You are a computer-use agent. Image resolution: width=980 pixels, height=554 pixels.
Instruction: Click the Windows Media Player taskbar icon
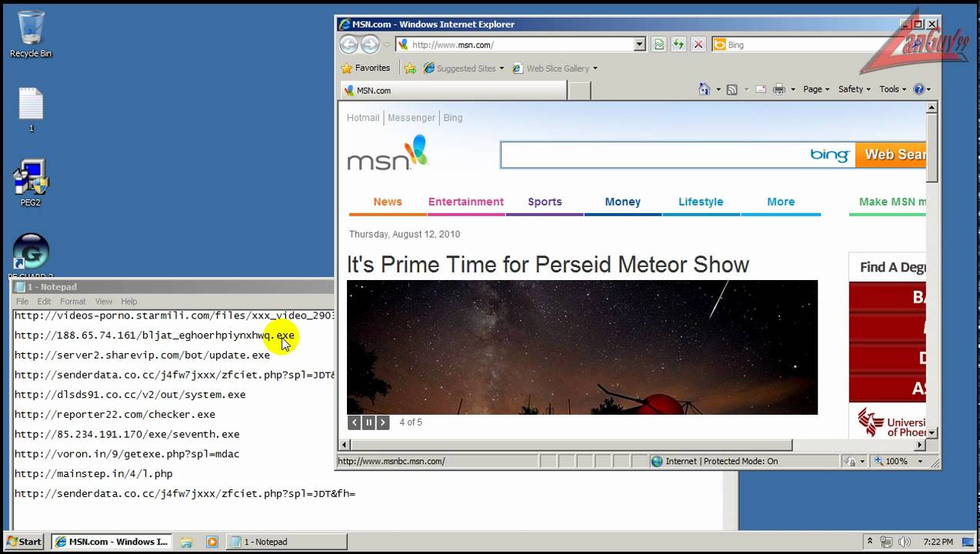(x=212, y=542)
